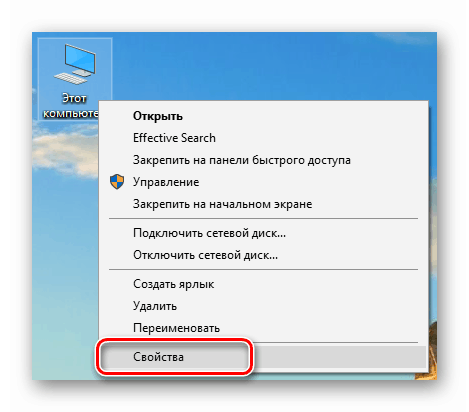Click Удалить in the context menu
This screenshot has width=469, height=412.
pos(155,306)
